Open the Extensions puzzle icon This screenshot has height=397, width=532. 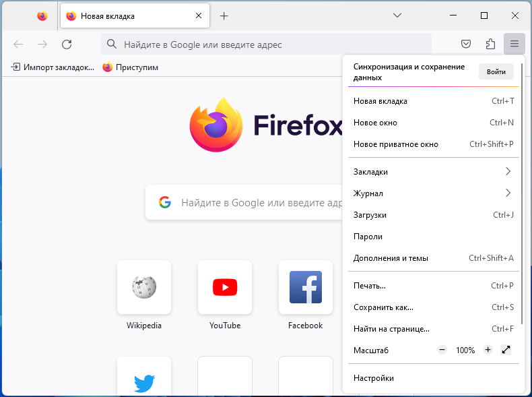click(490, 44)
